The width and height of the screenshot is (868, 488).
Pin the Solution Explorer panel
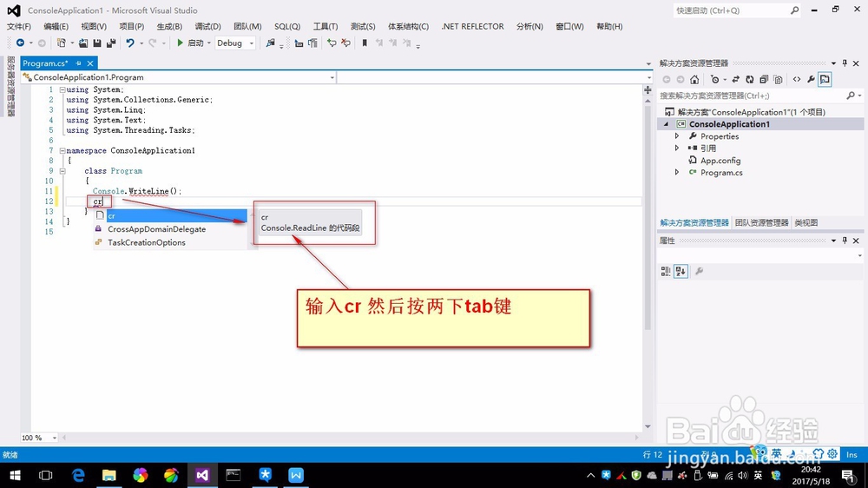845,63
